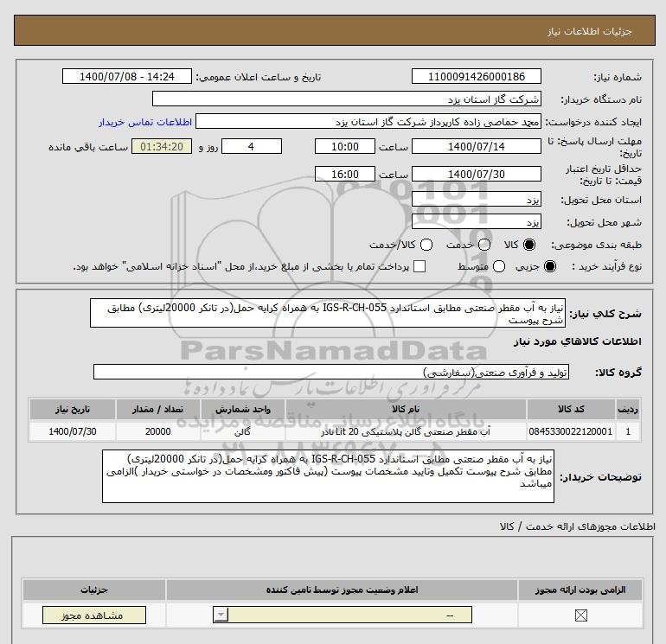Click the validity time field 16:00
This screenshot has width=666, height=644.
click(345, 174)
